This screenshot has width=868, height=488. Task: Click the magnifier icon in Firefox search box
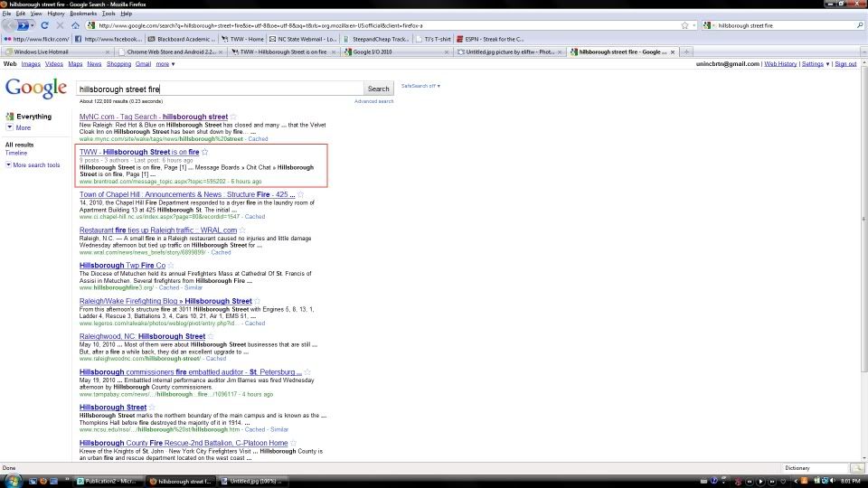click(x=860, y=25)
